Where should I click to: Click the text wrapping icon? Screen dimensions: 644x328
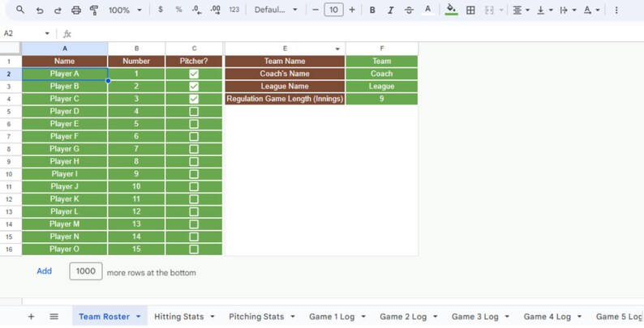click(x=564, y=11)
